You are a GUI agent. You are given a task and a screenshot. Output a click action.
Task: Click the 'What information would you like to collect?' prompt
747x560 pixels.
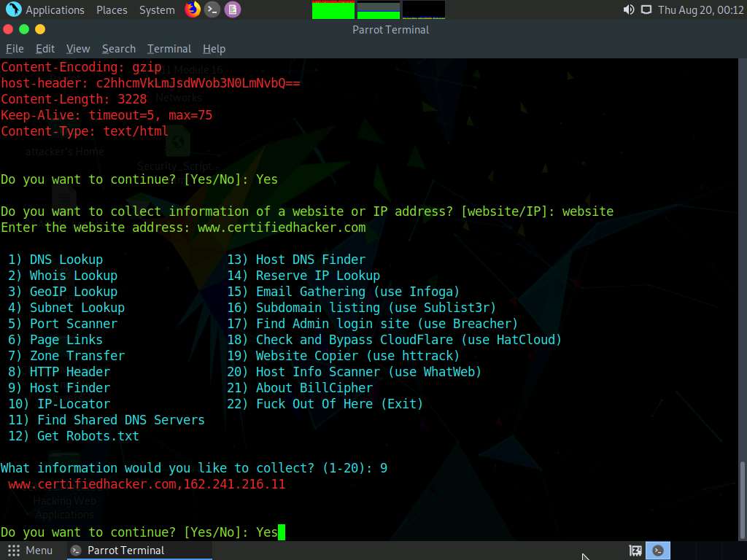[x=194, y=468]
